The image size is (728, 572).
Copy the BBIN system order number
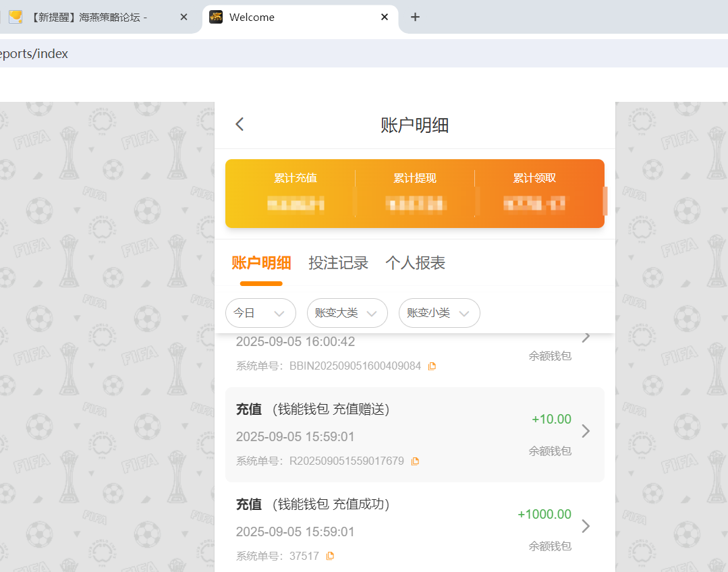(432, 366)
